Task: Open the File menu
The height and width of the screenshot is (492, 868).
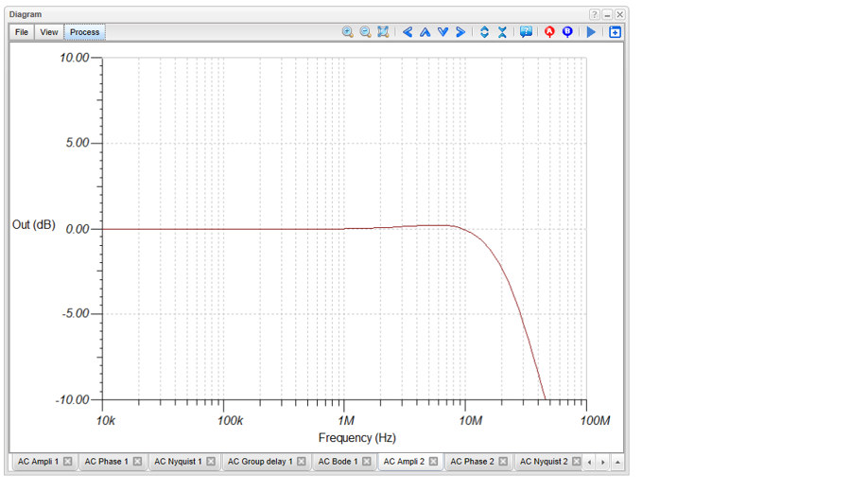Action: click(22, 32)
